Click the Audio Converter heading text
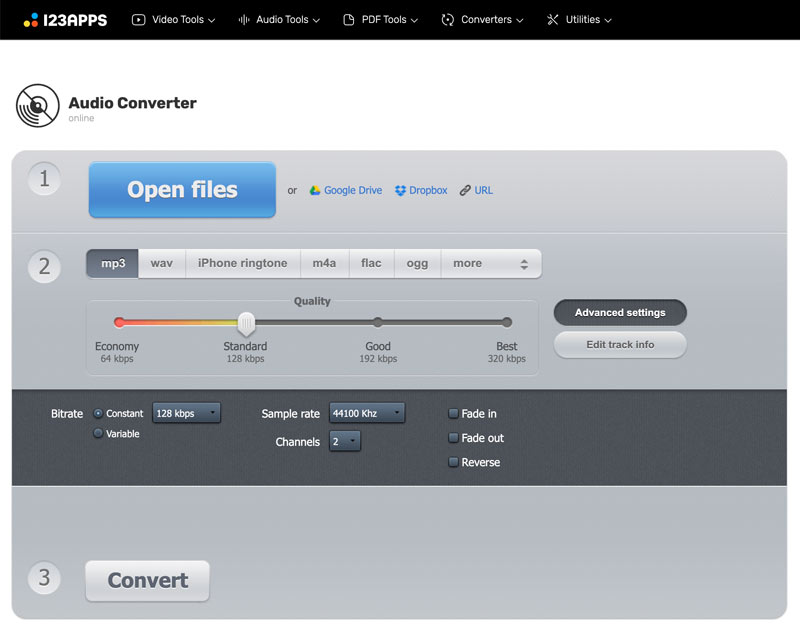 pos(133,103)
